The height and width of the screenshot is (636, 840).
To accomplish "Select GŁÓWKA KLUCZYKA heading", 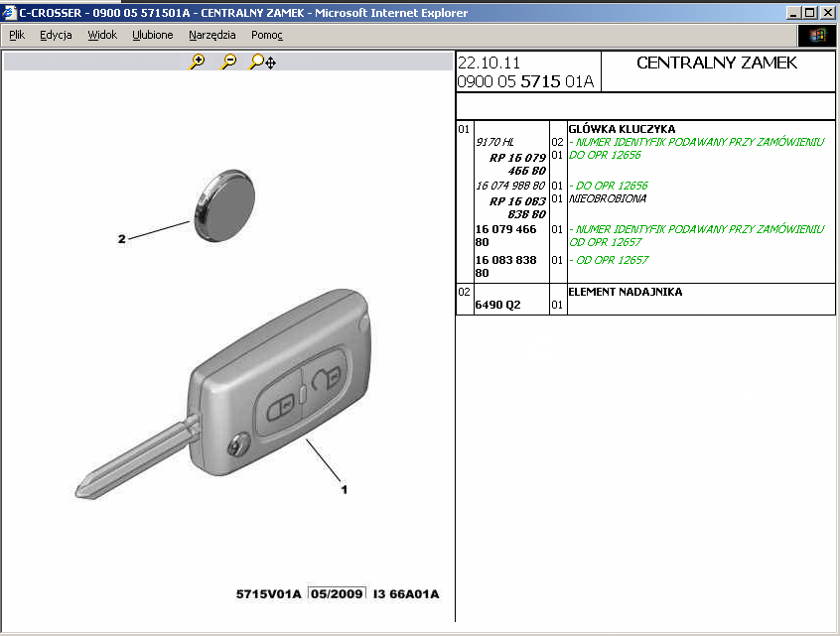I will point(622,129).
